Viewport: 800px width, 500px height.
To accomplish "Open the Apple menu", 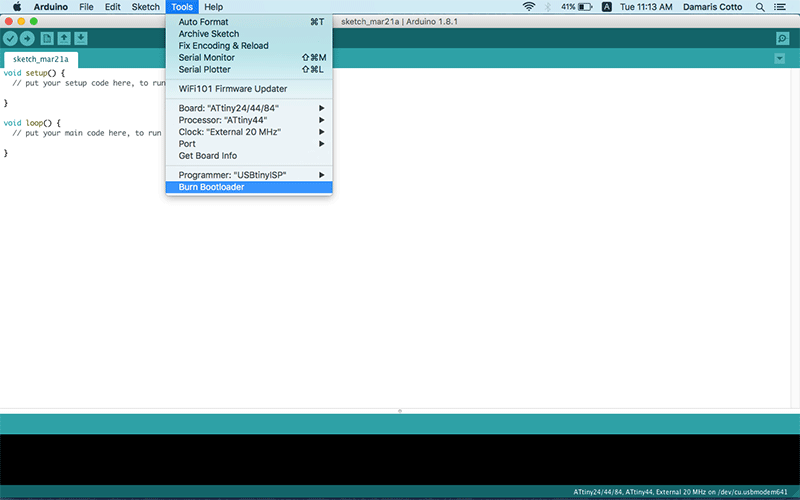I will 17,7.
